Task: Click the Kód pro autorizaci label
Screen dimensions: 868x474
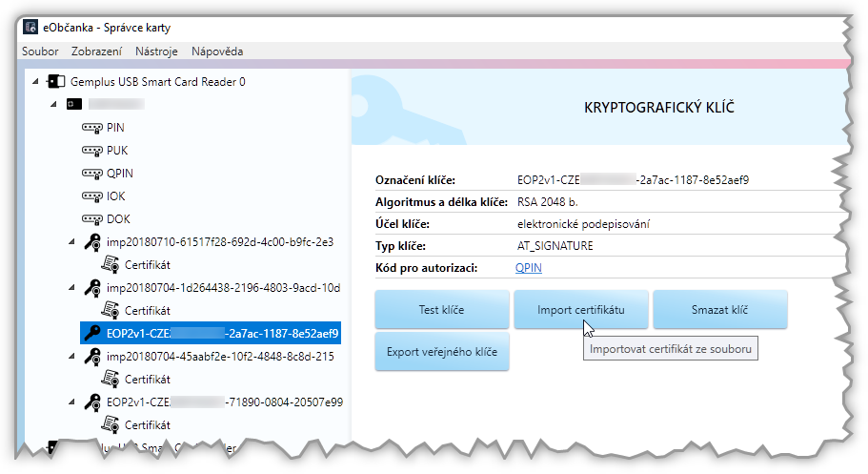Action: (x=426, y=268)
